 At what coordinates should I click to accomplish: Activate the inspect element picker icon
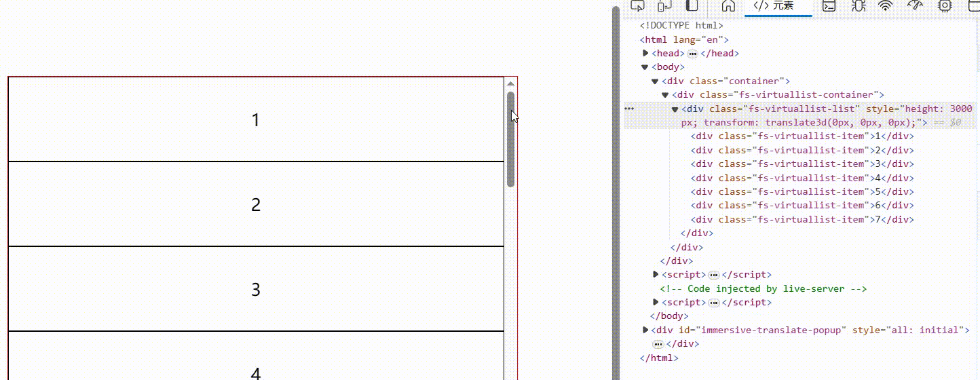(637, 6)
